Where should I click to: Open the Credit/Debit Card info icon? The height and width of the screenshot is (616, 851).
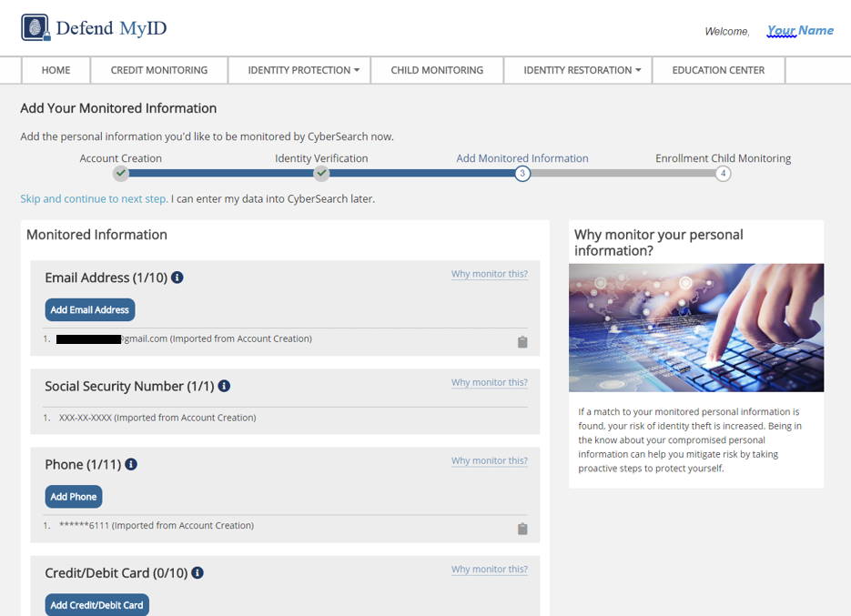click(198, 572)
